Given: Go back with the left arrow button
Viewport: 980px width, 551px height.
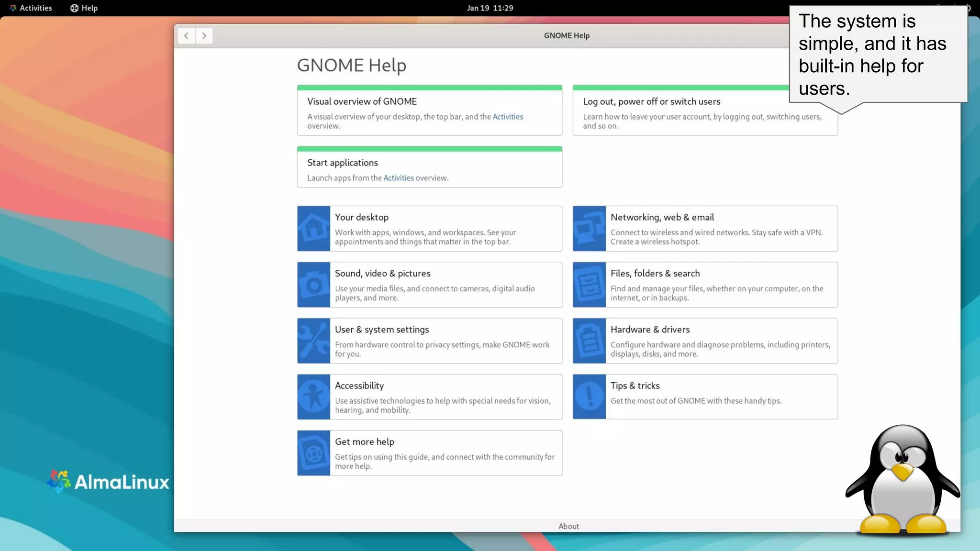Looking at the screenshot, I should click(186, 36).
